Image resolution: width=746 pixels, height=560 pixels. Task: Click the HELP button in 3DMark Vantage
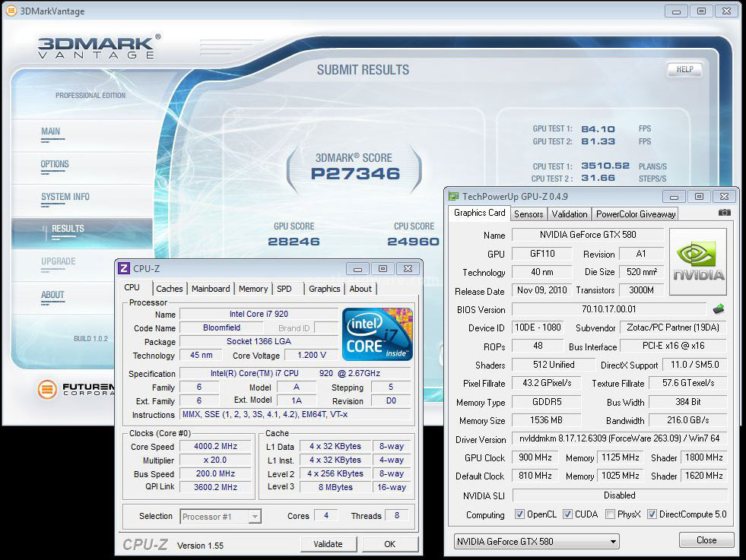pos(684,69)
